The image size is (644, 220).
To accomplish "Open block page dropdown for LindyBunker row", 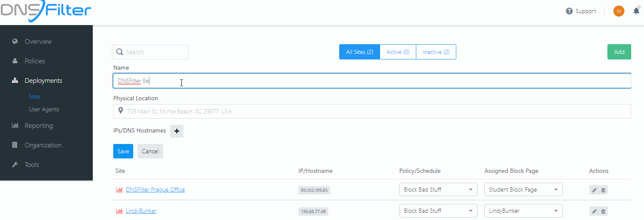I will 524,211.
